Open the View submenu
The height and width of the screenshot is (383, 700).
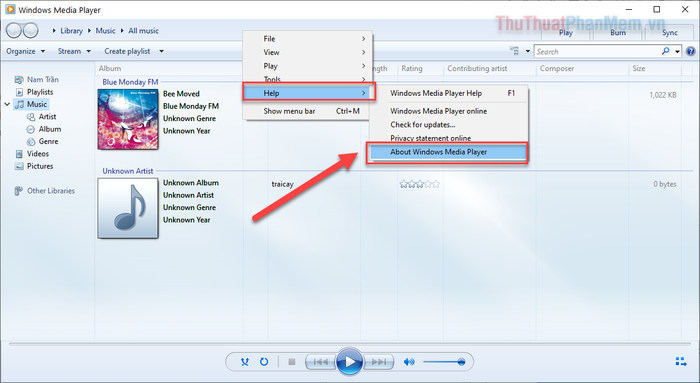coord(307,52)
